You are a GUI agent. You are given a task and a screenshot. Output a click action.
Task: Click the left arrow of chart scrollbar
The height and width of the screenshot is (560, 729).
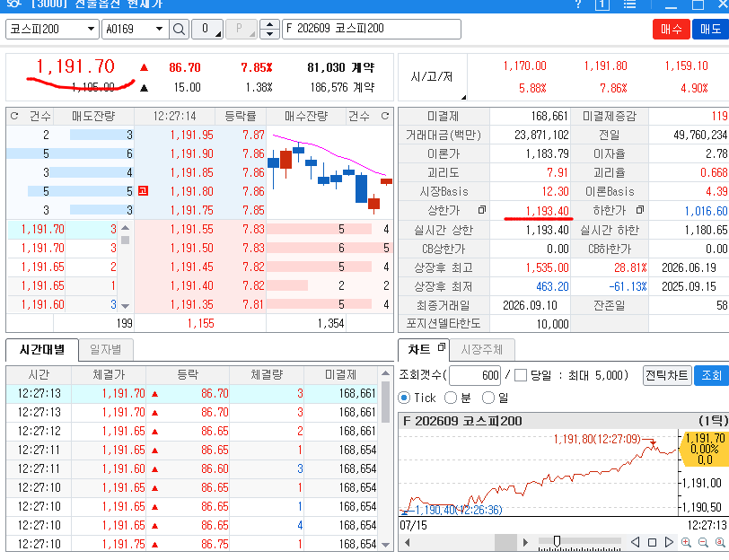click(408, 542)
